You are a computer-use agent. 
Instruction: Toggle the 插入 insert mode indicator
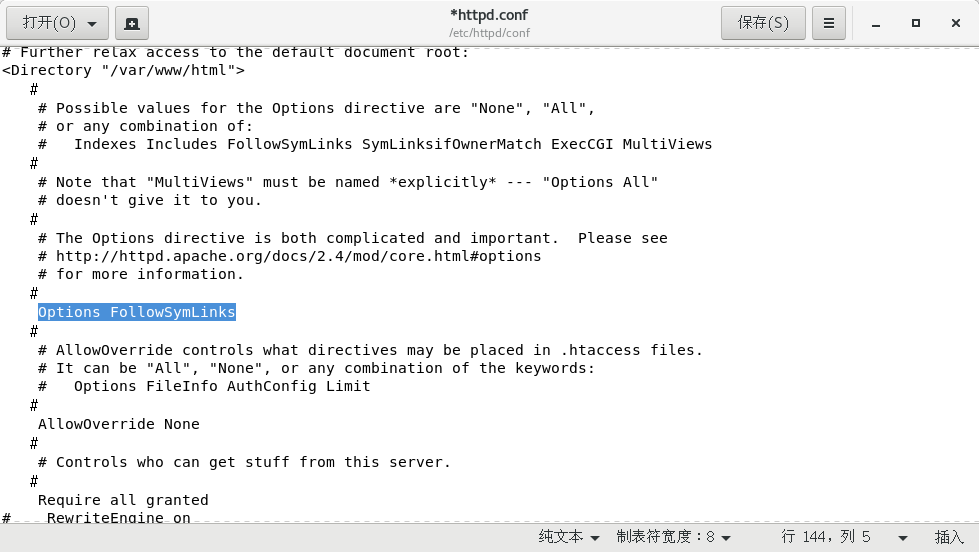point(949,537)
